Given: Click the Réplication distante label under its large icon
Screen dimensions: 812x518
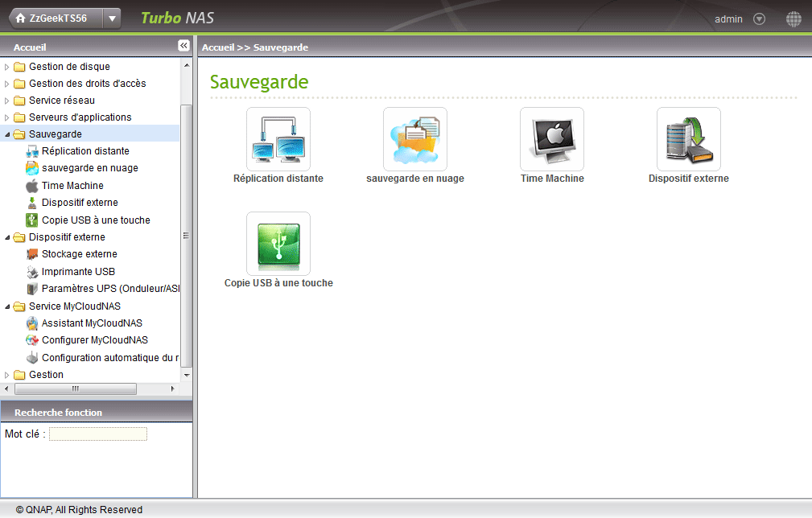Looking at the screenshot, I should pyautogui.click(x=278, y=179).
